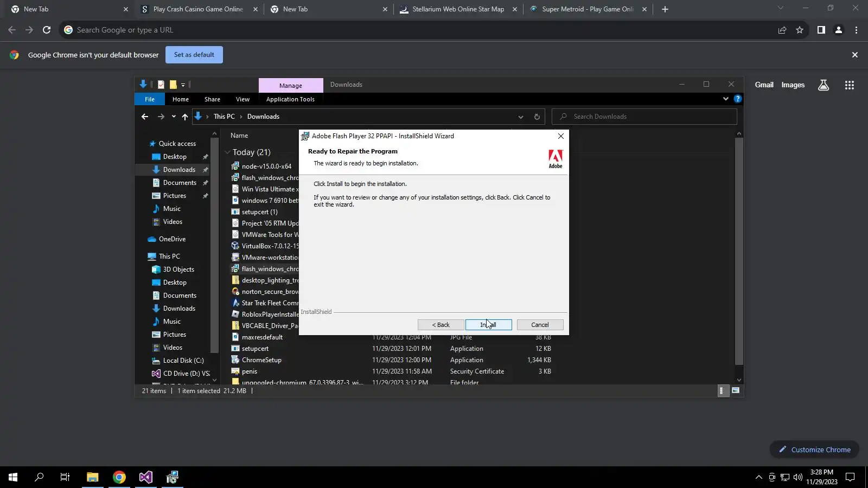Select the ChromeSetup file
868x488 pixels.
[261, 360]
